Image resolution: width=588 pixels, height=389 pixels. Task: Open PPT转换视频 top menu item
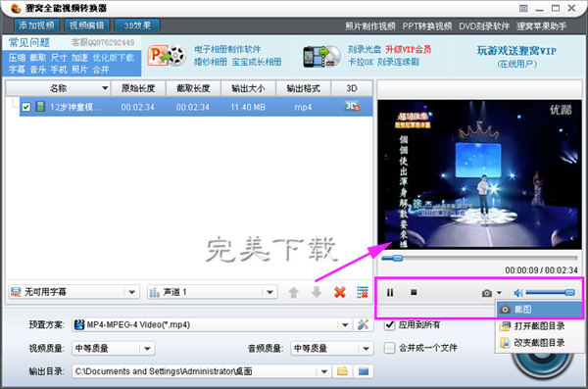click(427, 26)
